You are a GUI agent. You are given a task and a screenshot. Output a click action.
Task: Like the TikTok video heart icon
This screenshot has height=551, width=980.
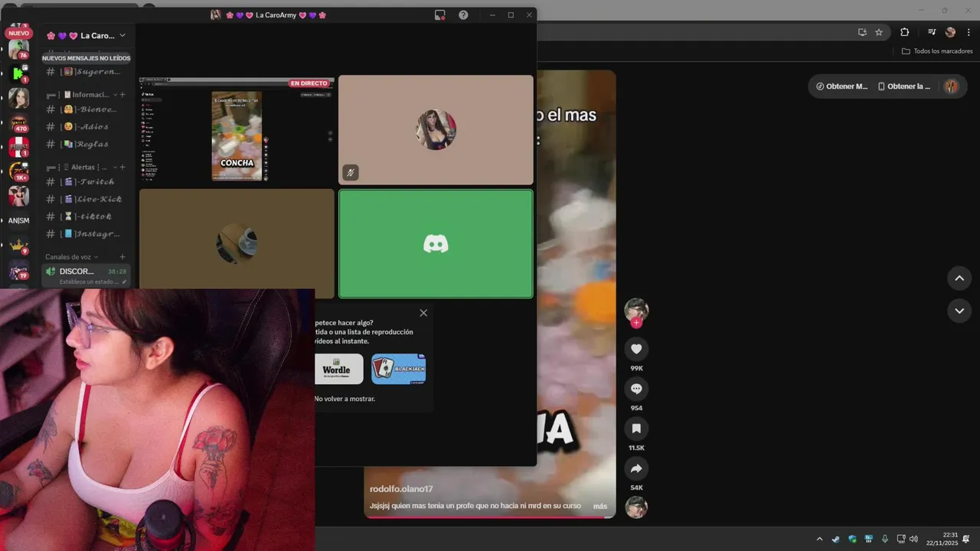click(x=636, y=349)
